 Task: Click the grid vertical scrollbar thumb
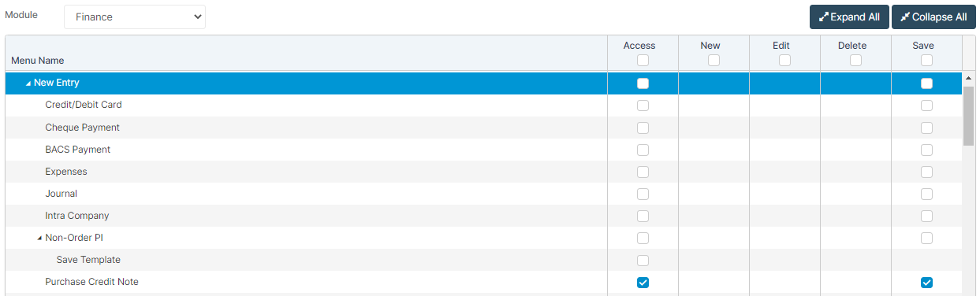(968, 116)
